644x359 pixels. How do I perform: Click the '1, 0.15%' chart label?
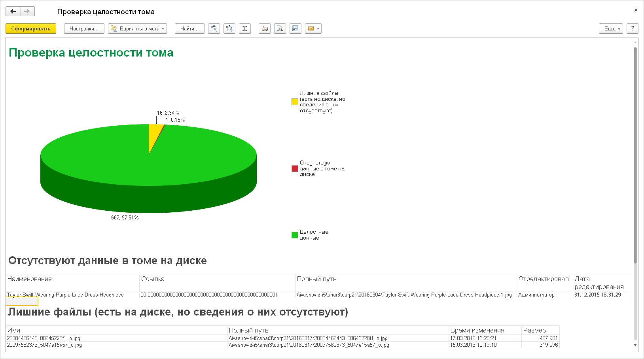[x=175, y=120]
